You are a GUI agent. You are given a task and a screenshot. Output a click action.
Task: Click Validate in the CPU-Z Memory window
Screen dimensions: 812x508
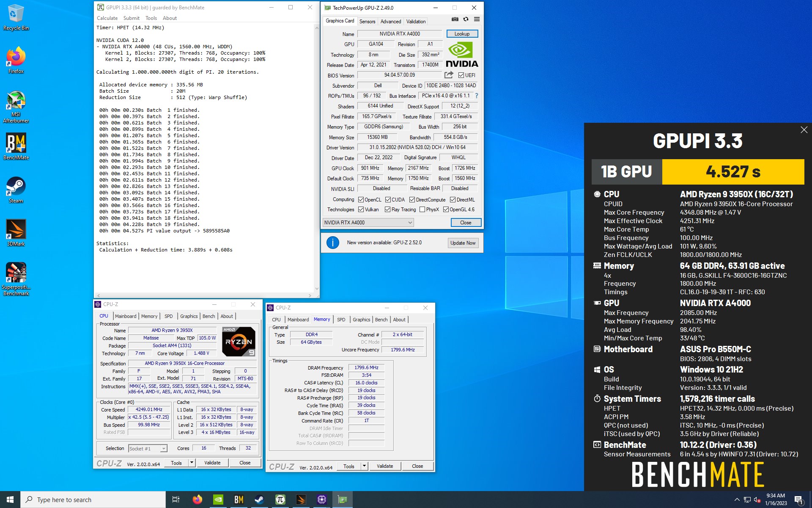point(385,466)
